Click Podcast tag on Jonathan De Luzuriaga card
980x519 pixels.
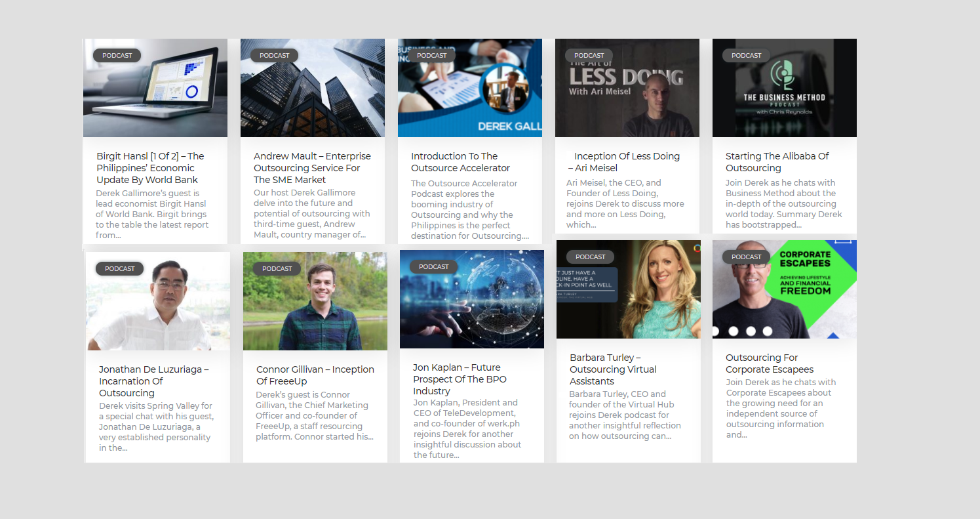[x=120, y=269]
